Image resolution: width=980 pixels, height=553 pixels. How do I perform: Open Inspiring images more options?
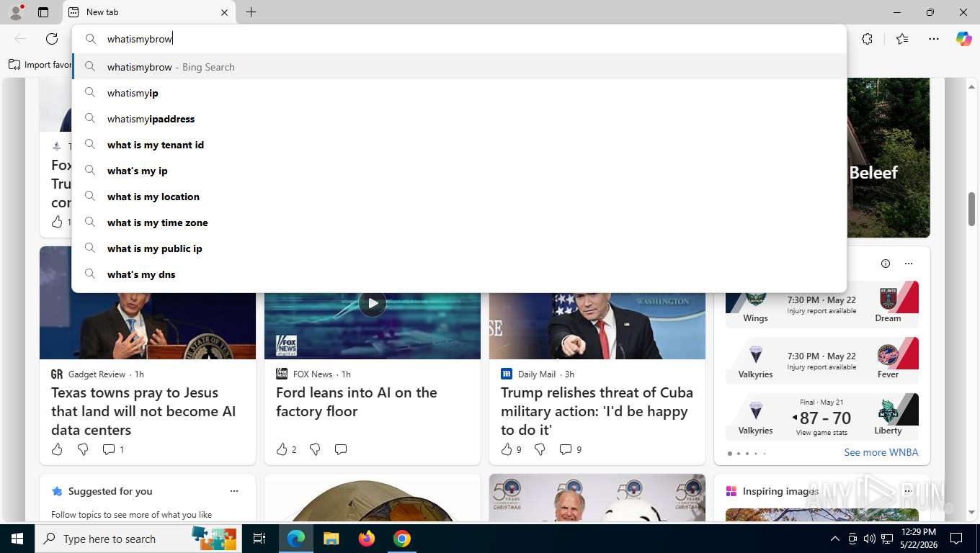[x=907, y=491]
